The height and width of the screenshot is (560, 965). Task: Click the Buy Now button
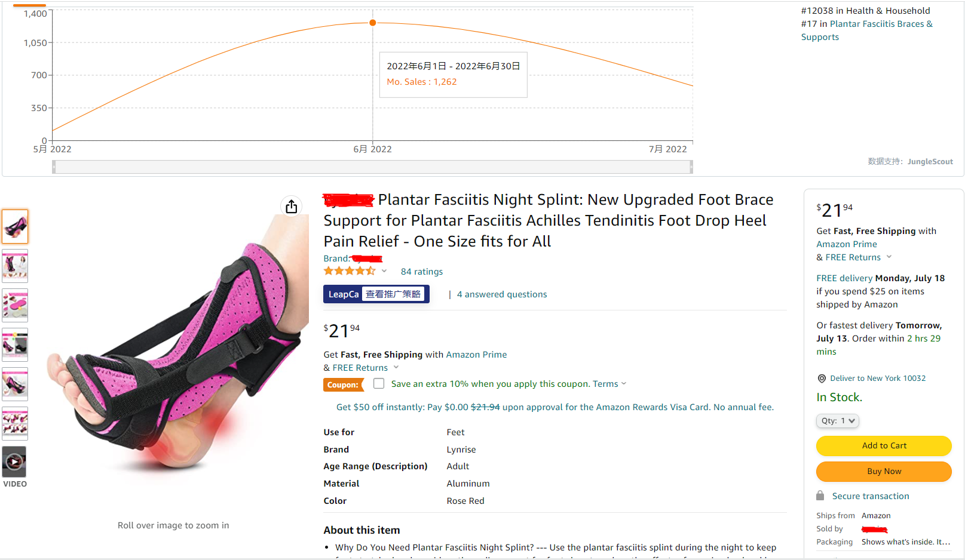pos(884,472)
